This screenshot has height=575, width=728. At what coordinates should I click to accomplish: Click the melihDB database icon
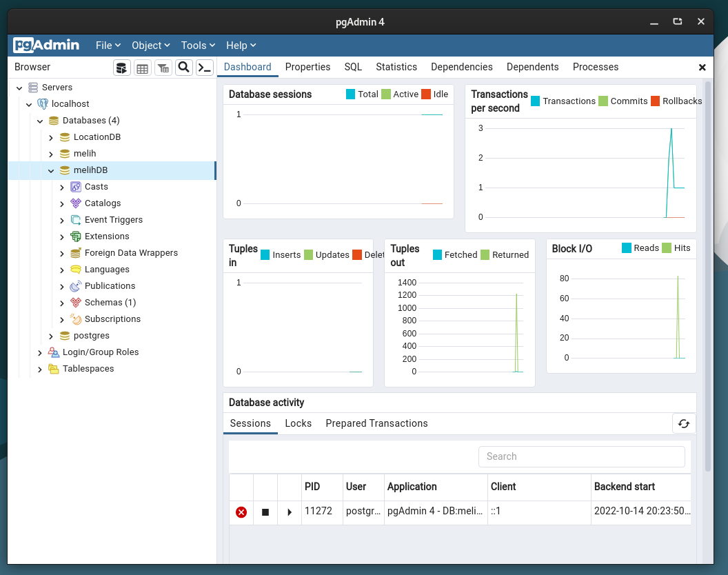point(65,170)
